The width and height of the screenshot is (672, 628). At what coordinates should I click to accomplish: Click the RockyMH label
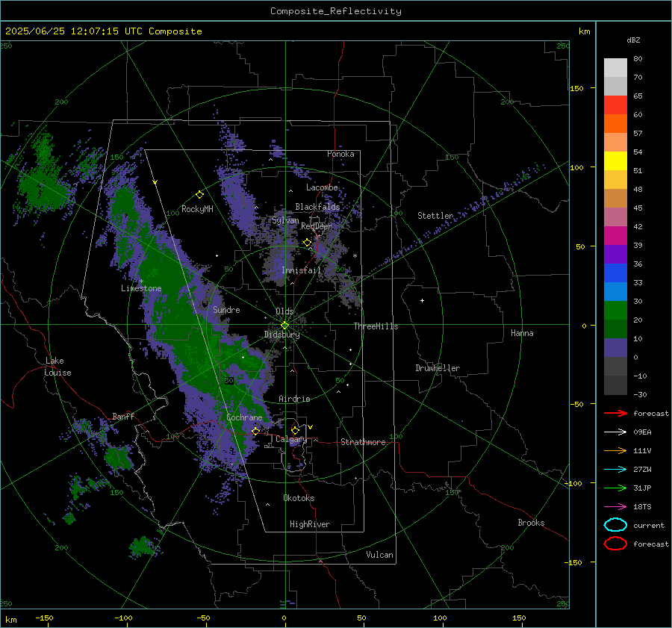coord(197,209)
